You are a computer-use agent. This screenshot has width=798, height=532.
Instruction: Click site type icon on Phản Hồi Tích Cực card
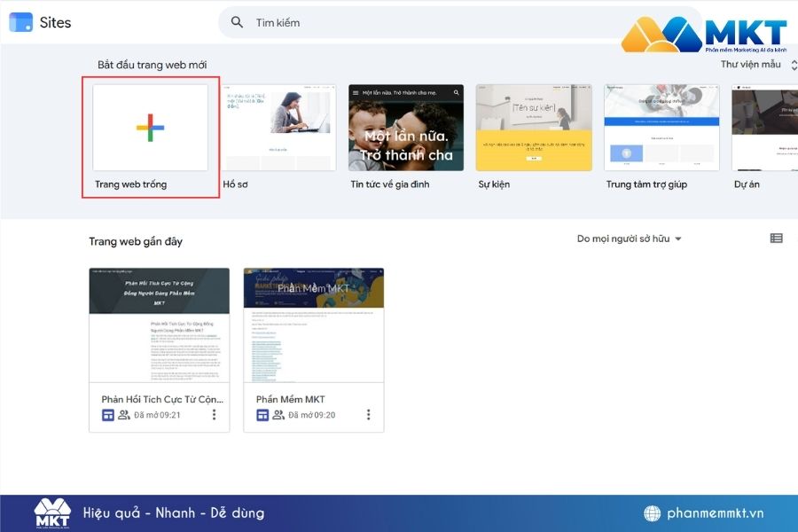click(108, 416)
